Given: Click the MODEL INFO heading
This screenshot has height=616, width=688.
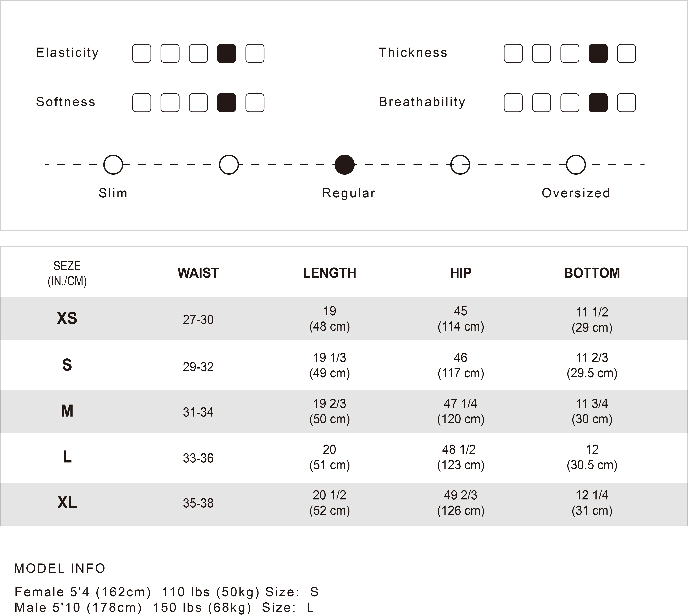Looking at the screenshot, I should 60,569.
